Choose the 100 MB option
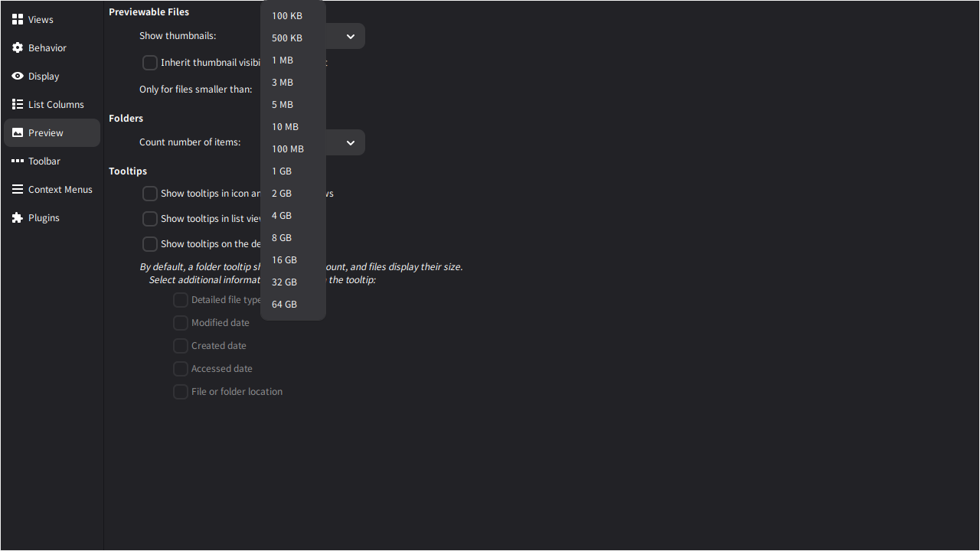Image resolution: width=980 pixels, height=551 pixels. [x=293, y=149]
